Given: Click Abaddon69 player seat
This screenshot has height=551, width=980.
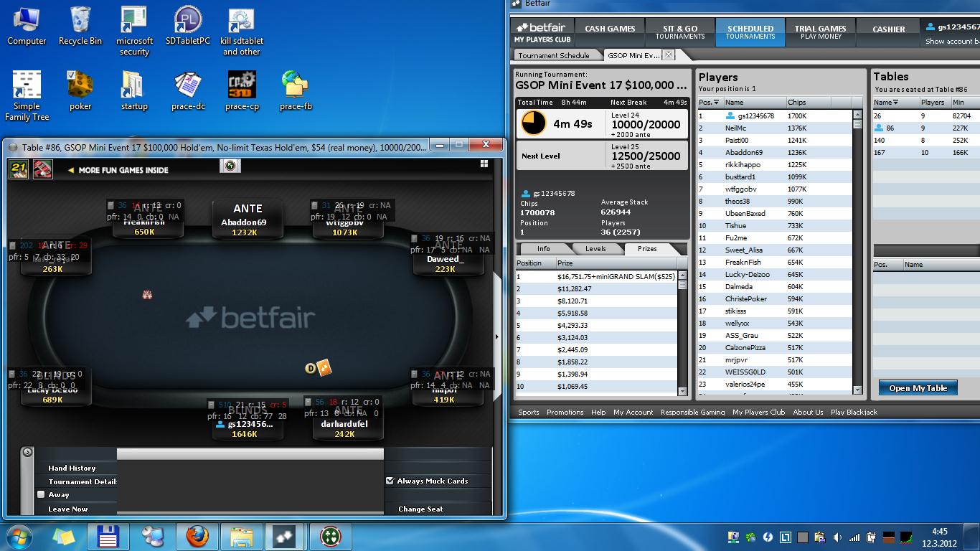Looking at the screenshot, I should pyautogui.click(x=248, y=220).
